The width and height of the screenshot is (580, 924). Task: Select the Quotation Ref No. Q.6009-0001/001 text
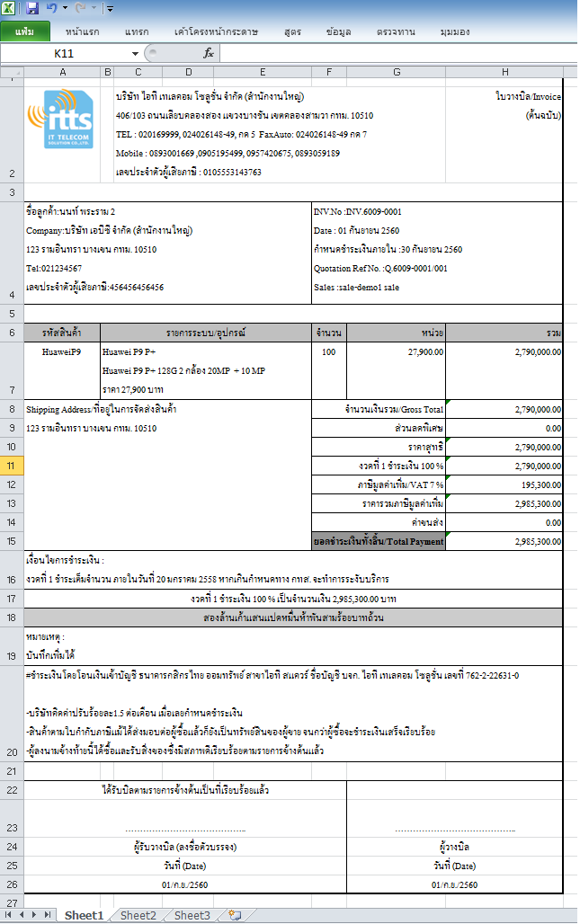click(380, 268)
